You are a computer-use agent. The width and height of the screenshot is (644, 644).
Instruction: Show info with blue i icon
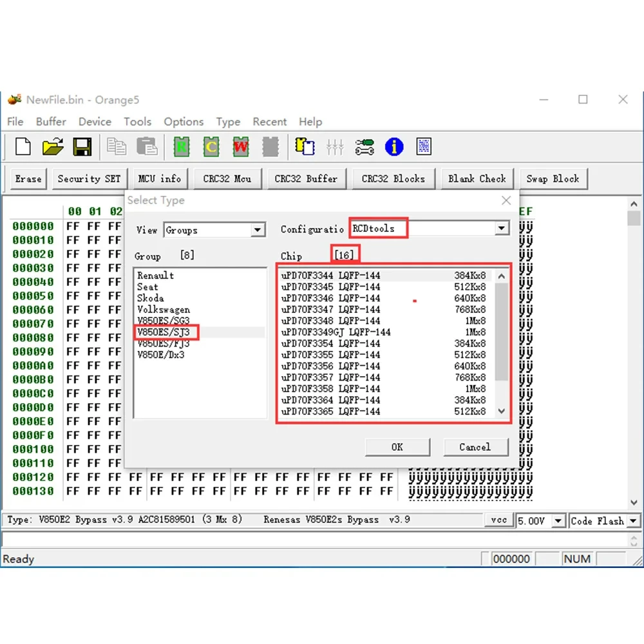pyautogui.click(x=394, y=147)
